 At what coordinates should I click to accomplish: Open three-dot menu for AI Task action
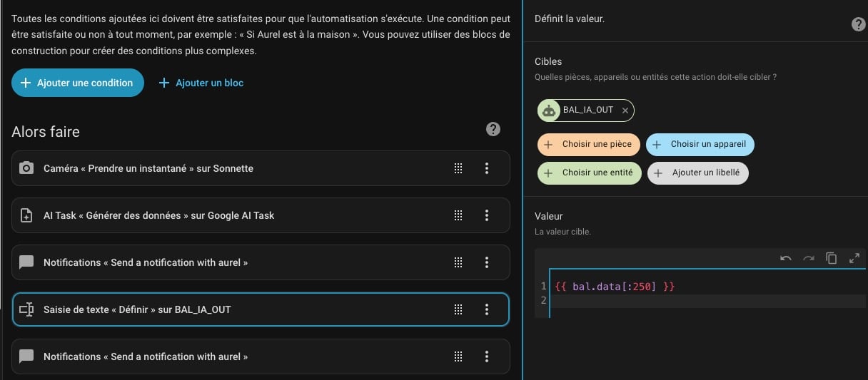487,215
